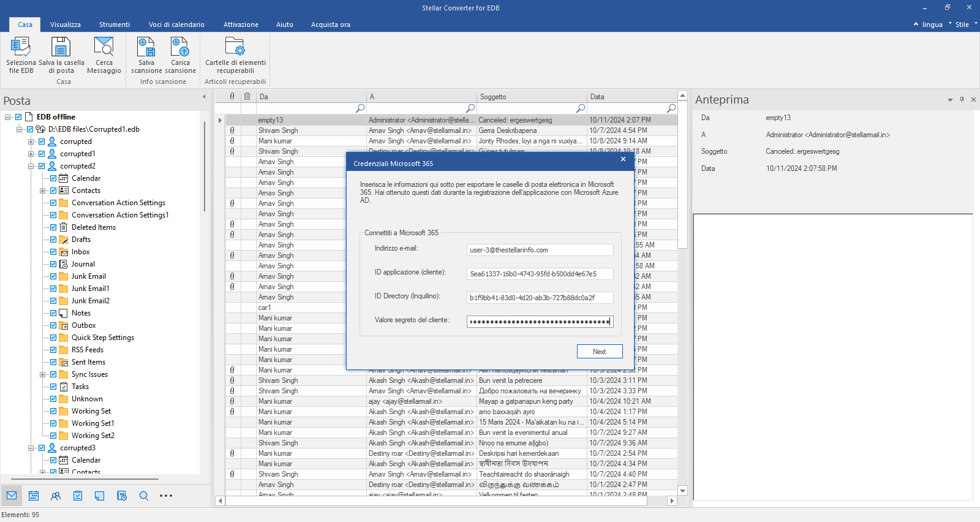980x522 pixels.
Task: Uncheck the corrupted mailbox checkbox
Action: (x=42, y=141)
